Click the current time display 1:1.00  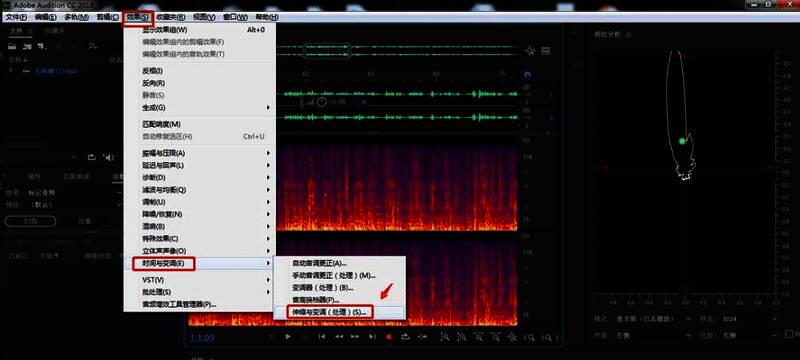pos(203,337)
